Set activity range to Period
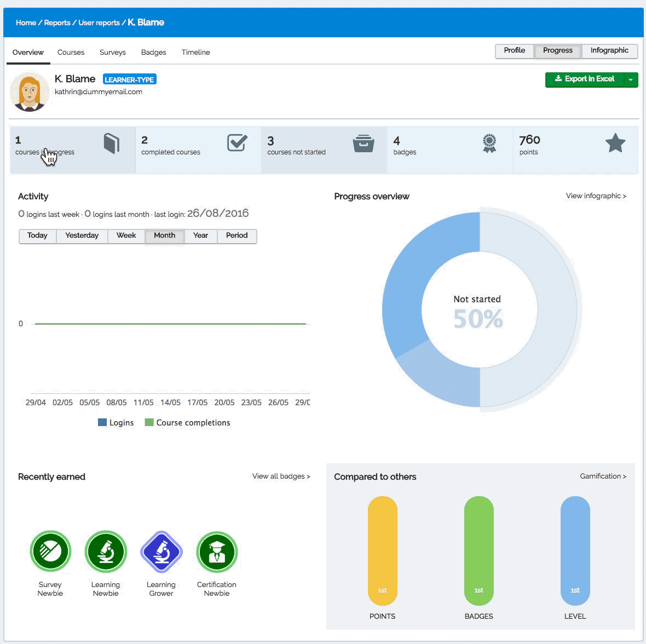This screenshot has width=646, height=644. [237, 236]
